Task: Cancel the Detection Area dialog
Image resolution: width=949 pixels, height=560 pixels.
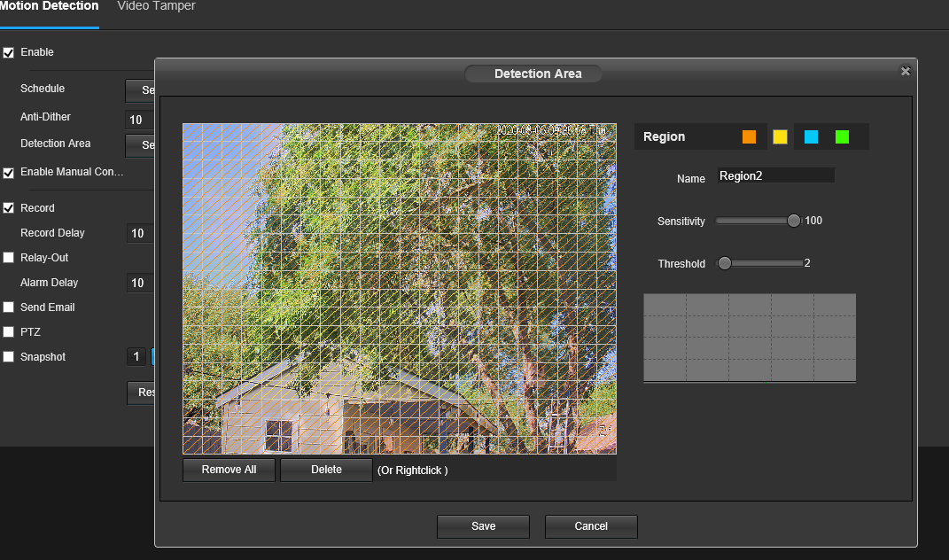Action: click(591, 526)
